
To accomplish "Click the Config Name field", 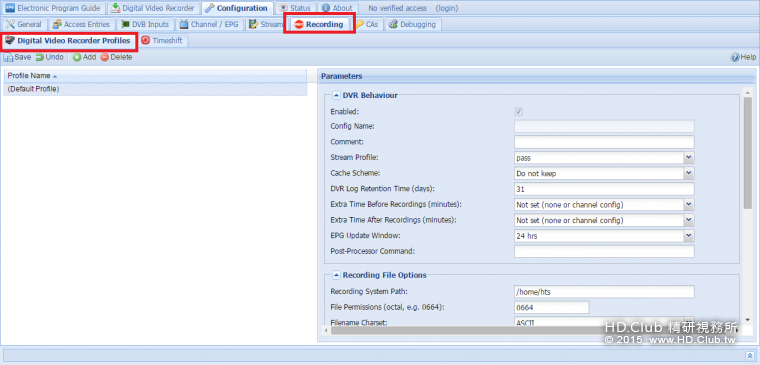I will coord(604,127).
